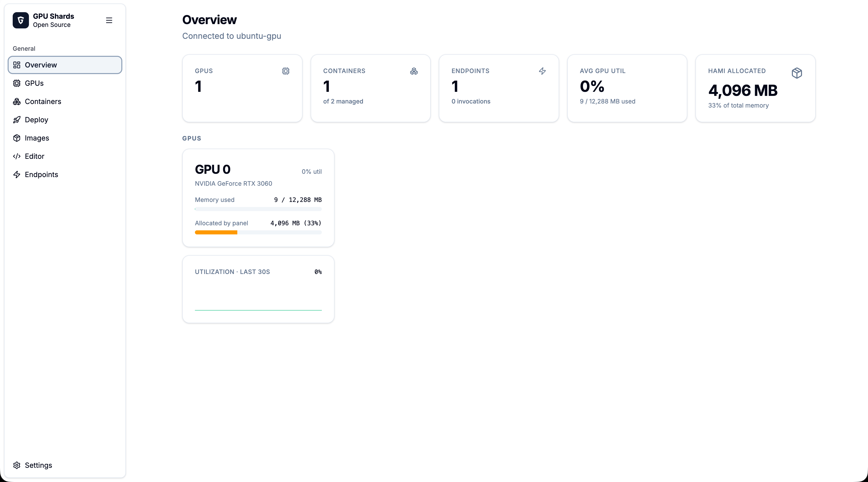
Task: Click the 'Connected to ubuntu-gpu' subtitle
Action: [x=231, y=36]
